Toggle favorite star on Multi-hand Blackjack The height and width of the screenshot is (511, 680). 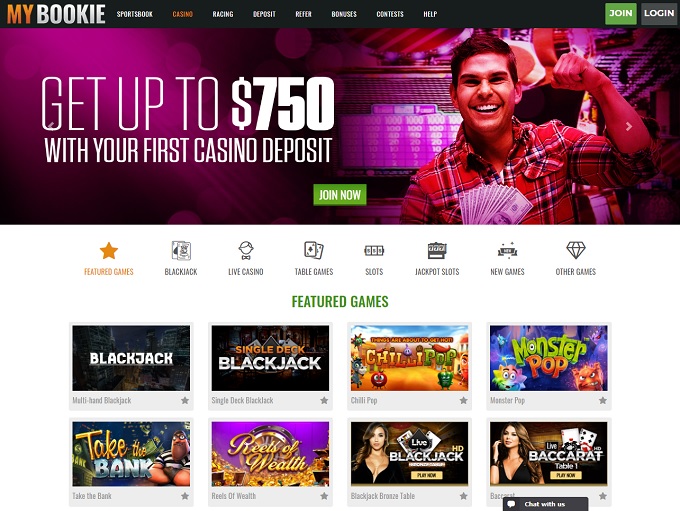185,400
